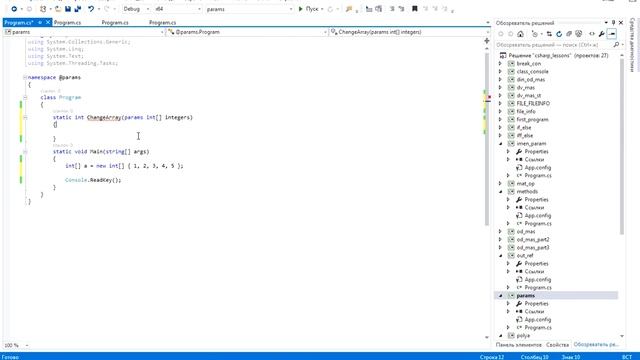Image resolution: width=640 pixels, height=360 pixels.
Task: Select the csharp_lessons solution node
Action: pos(558,55)
